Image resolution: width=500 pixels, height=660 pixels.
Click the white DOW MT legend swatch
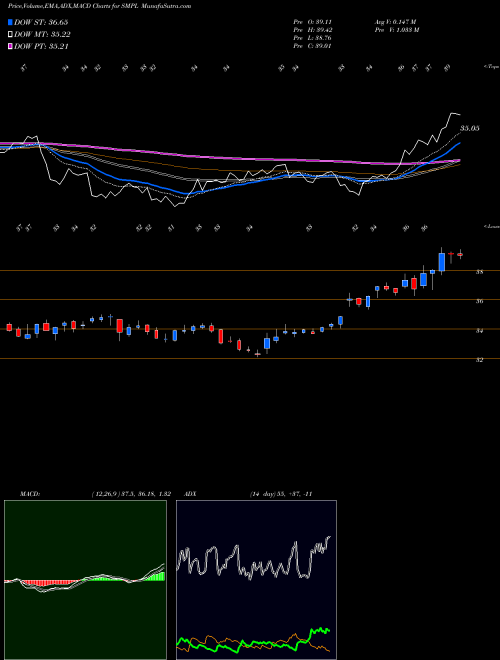click(10, 35)
